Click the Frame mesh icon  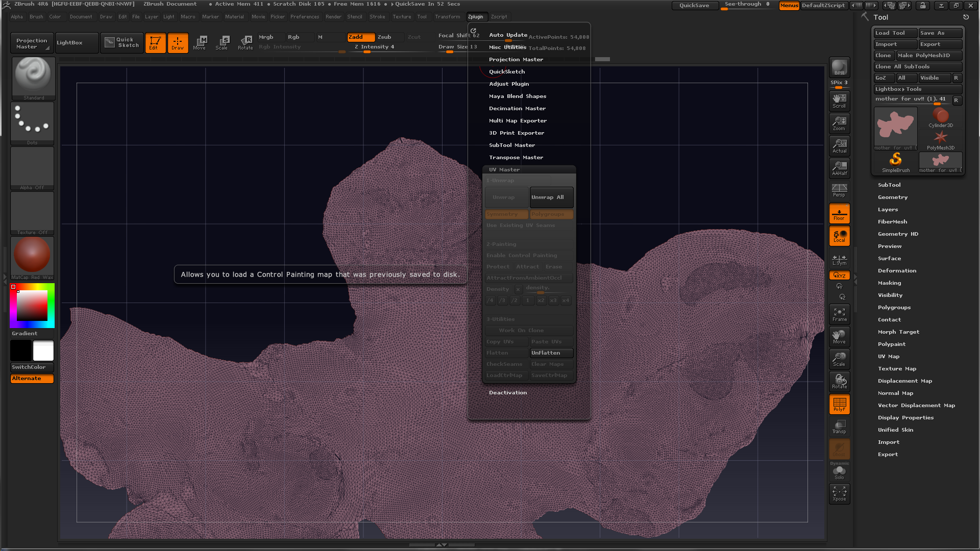[x=839, y=314]
